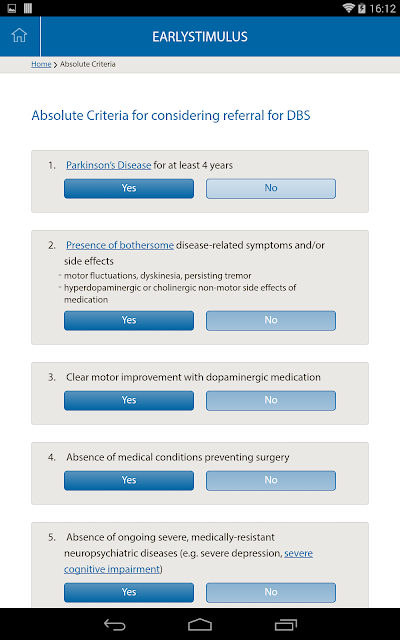The image size is (400, 640).
Task: Choose Yes for clear motor improvement
Action: point(129,400)
